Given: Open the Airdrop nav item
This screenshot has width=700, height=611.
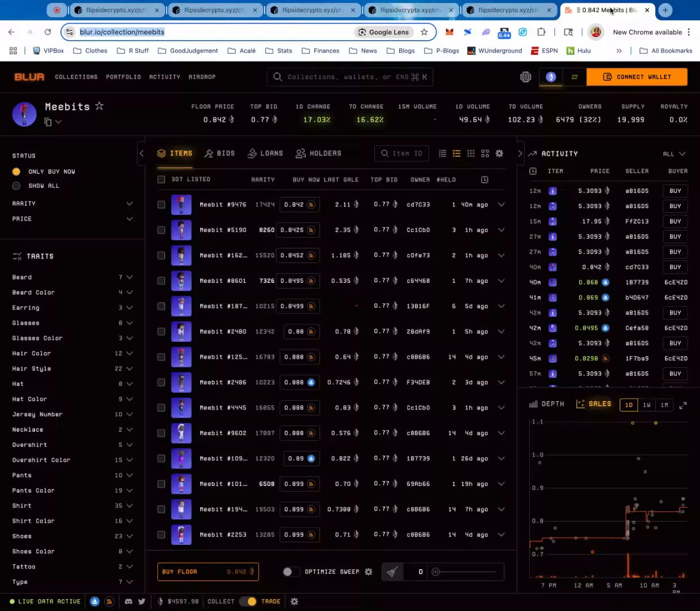Looking at the screenshot, I should pos(202,77).
